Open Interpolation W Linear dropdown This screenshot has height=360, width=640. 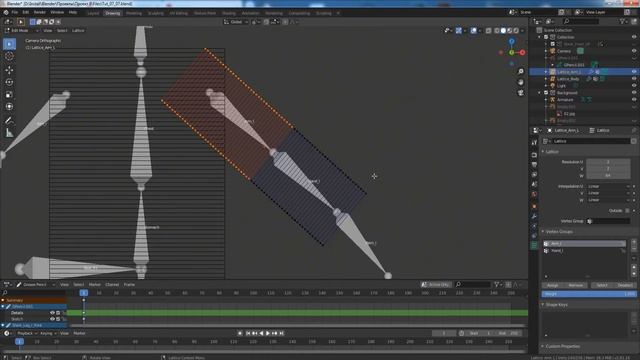(x=608, y=200)
